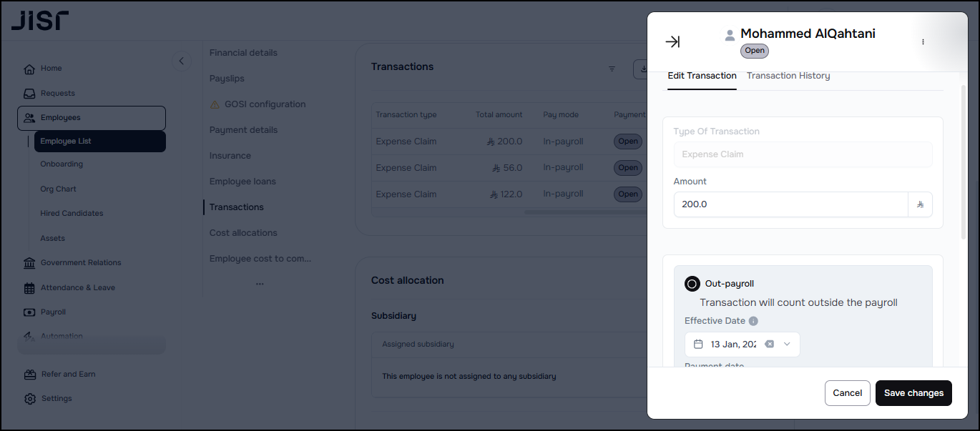
Task: Collapse the left sidebar with chevron
Action: click(181, 61)
